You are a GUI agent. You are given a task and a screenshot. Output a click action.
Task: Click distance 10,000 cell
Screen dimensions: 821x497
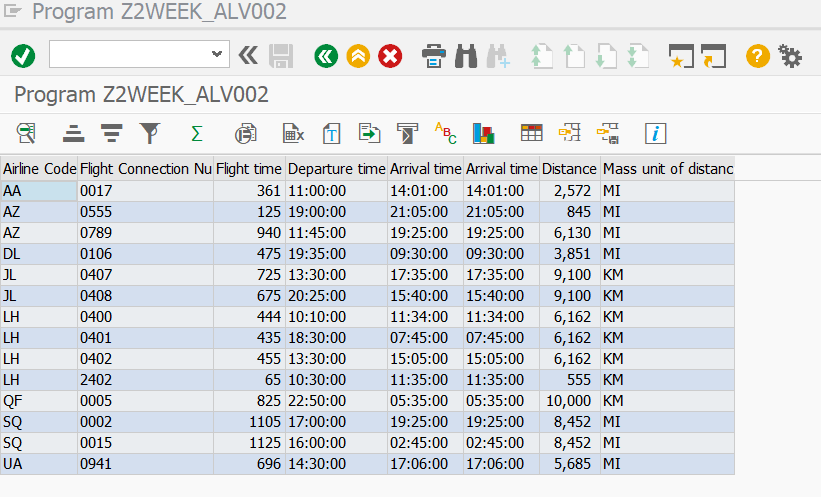pyautogui.click(x=570, y=401)
